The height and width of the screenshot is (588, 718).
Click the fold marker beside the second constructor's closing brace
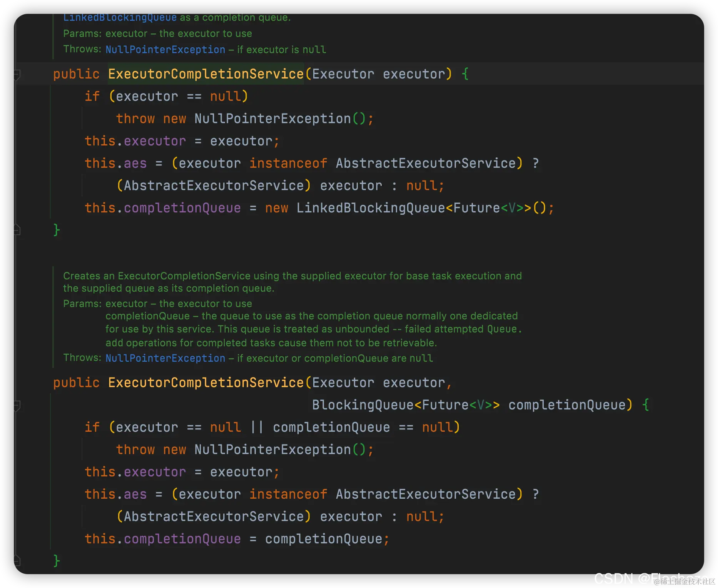pos(17,561)
